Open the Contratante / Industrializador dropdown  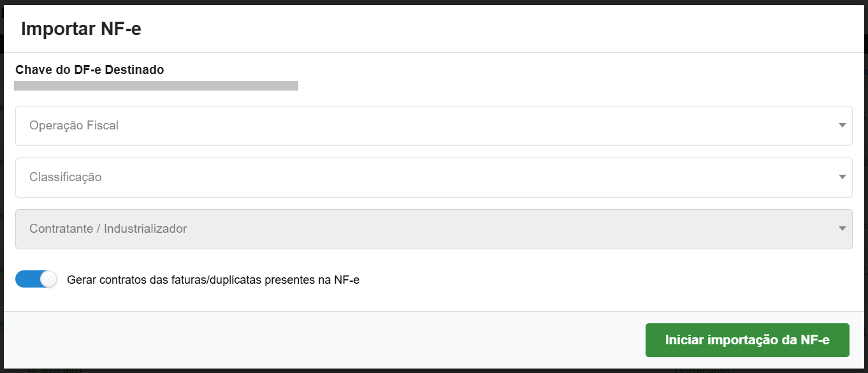click(433, 229)
